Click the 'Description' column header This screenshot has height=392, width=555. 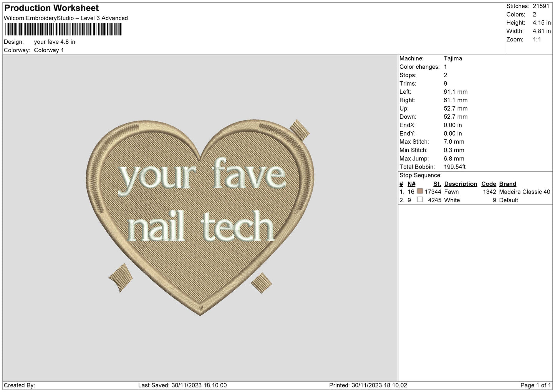pyautogui.click(x=461, y=184)
